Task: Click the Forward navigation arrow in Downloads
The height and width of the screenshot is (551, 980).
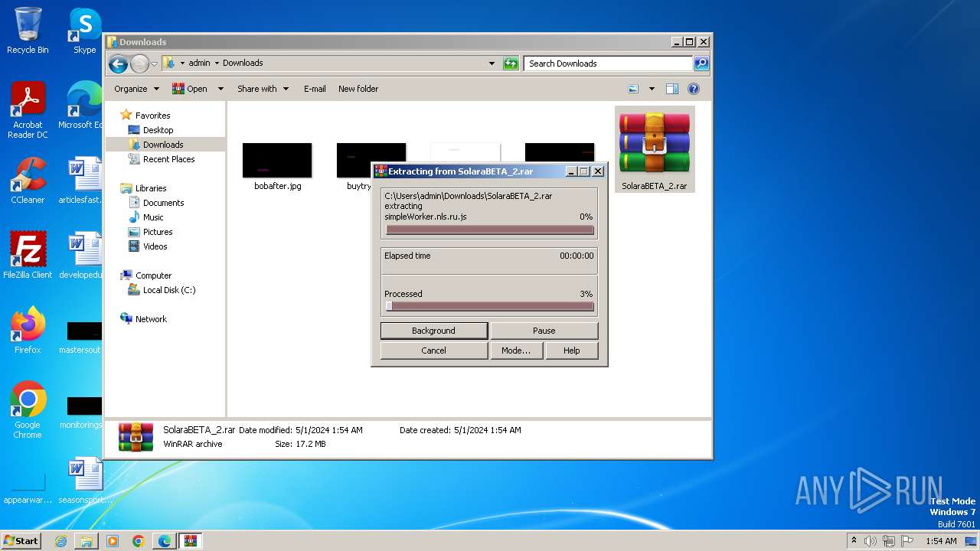Action: 139,64
